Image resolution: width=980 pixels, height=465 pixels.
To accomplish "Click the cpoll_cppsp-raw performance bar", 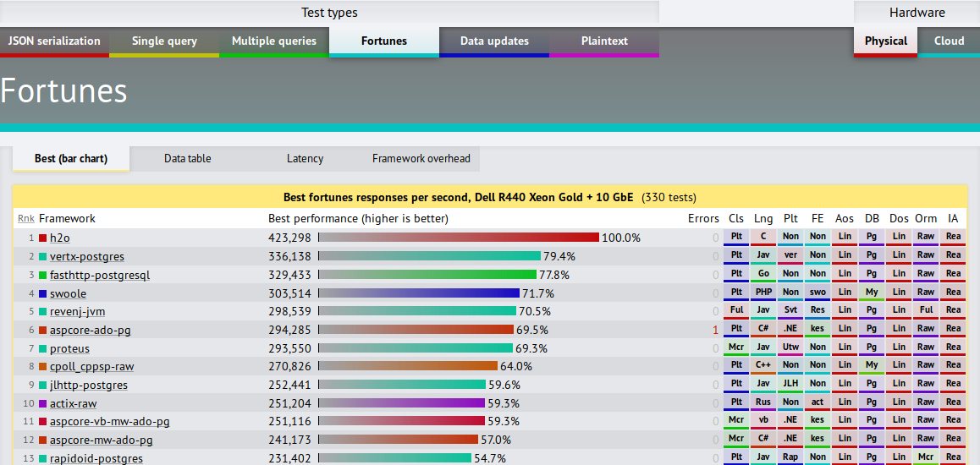I will [x=408, y=367].
